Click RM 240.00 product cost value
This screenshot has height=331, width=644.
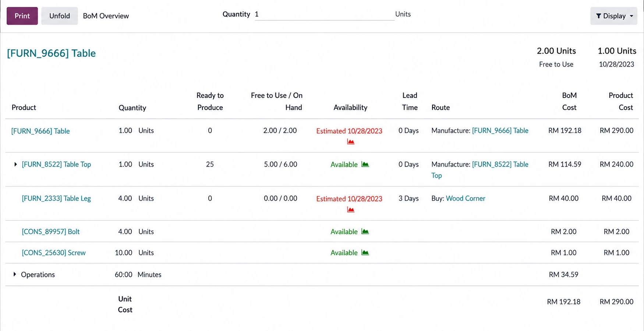[x=616, y=164]
